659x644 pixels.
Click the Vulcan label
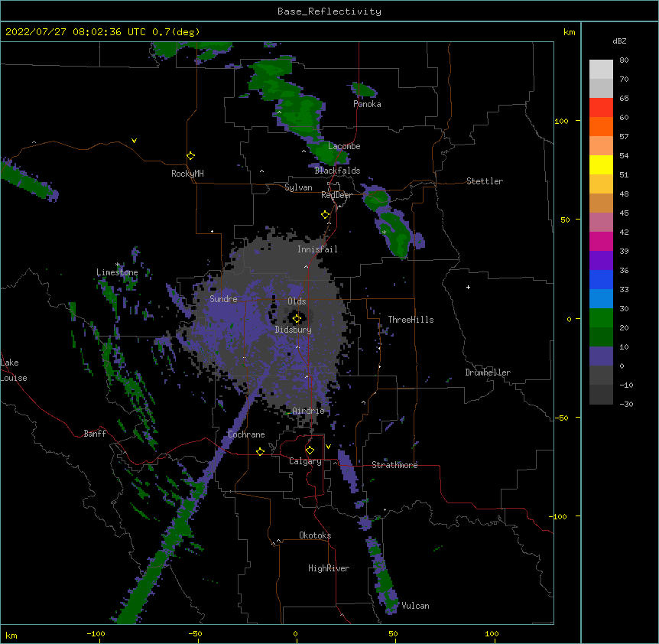pyautogui.click(x=415, y=606)
